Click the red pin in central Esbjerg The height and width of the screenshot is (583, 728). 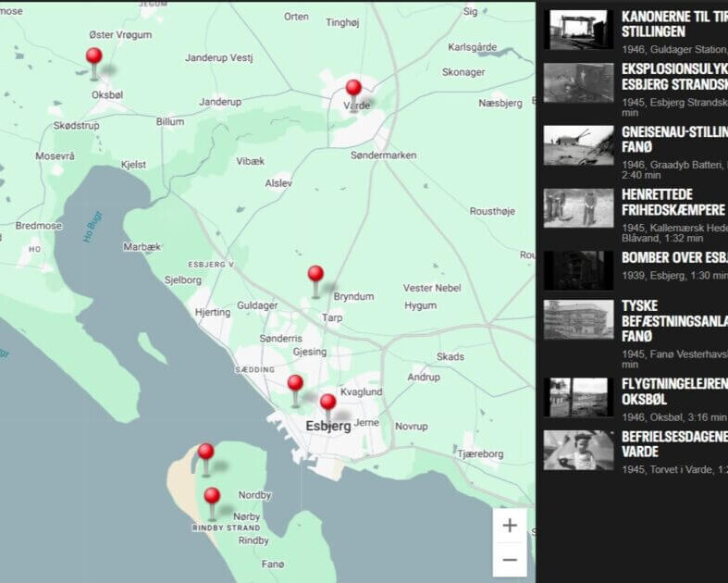coord(327,403)
